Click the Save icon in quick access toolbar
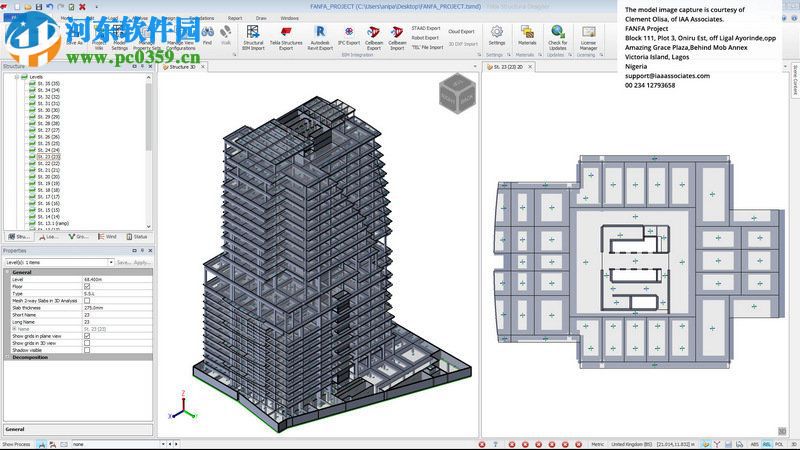Image resolution: width=800 pixels, height=450 pixels. click(x=39, y=7)
